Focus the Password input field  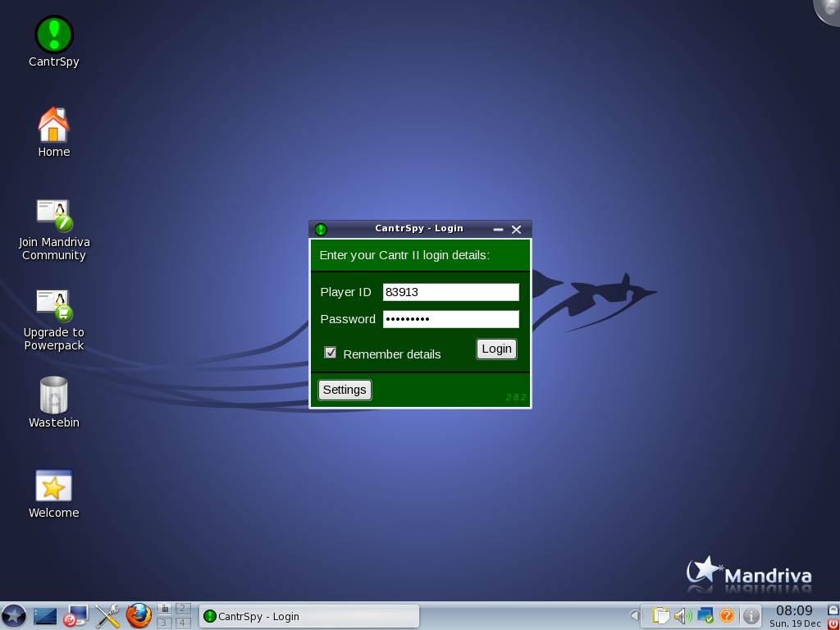[x=451, y=319]
